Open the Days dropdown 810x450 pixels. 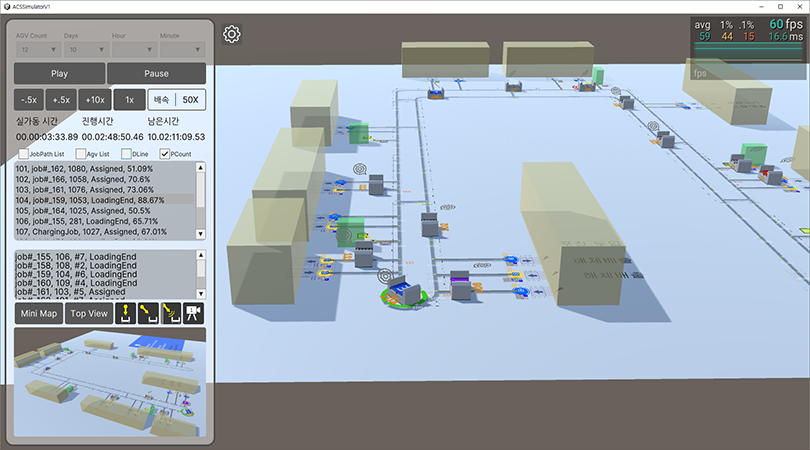pos(85,48)
